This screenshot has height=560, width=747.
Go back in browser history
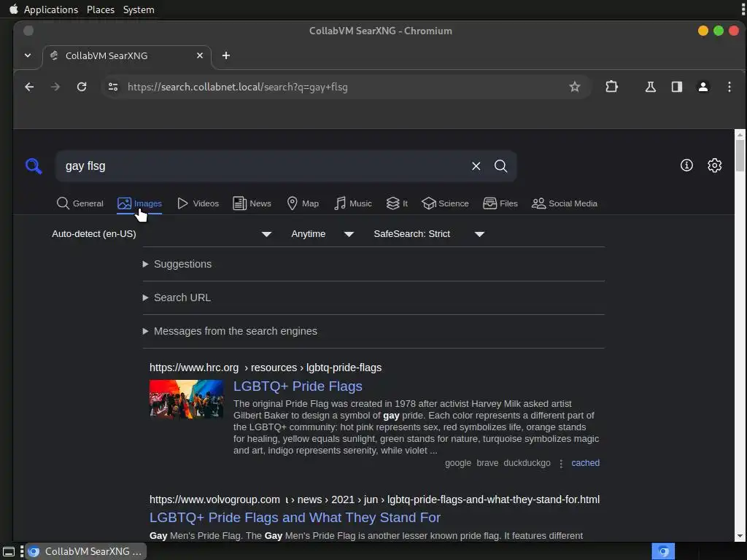pyautogui.click(x=29, y=87)
